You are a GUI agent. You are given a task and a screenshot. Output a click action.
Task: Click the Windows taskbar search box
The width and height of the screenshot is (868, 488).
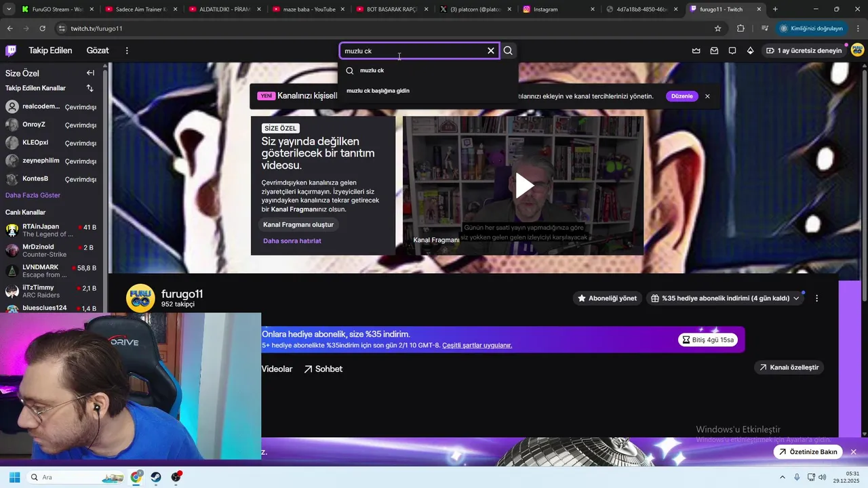77,477
